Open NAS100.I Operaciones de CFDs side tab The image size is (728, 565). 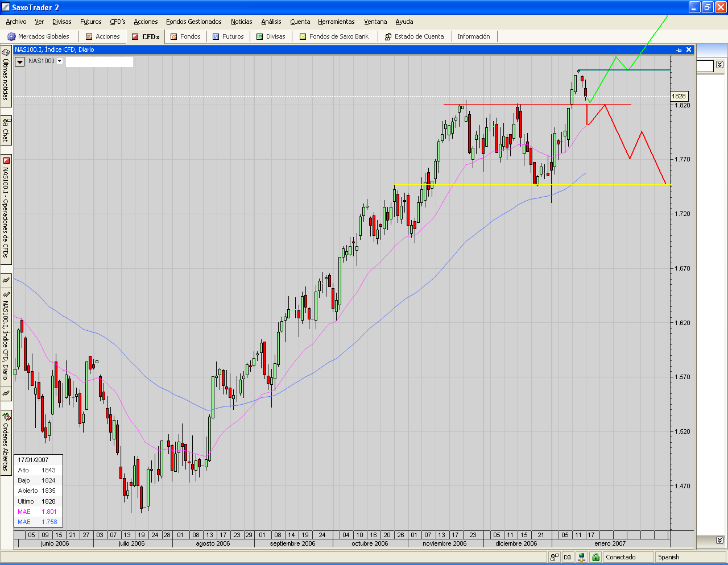pos(6,209)
